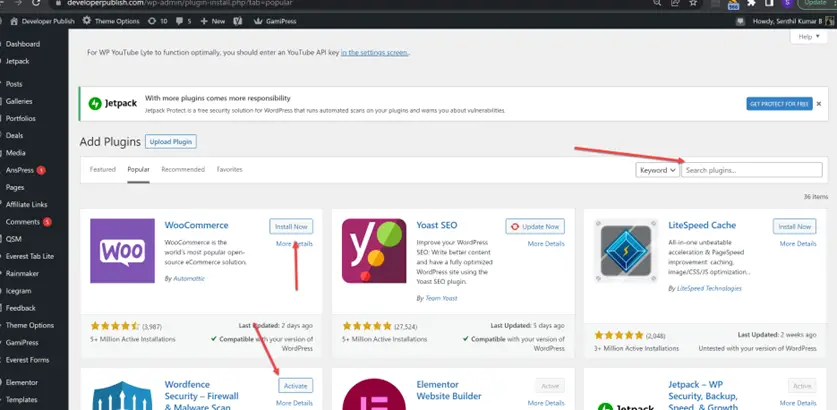Switch to the Featured tab
The image size is (837, 410).
[x=102, y=169]
